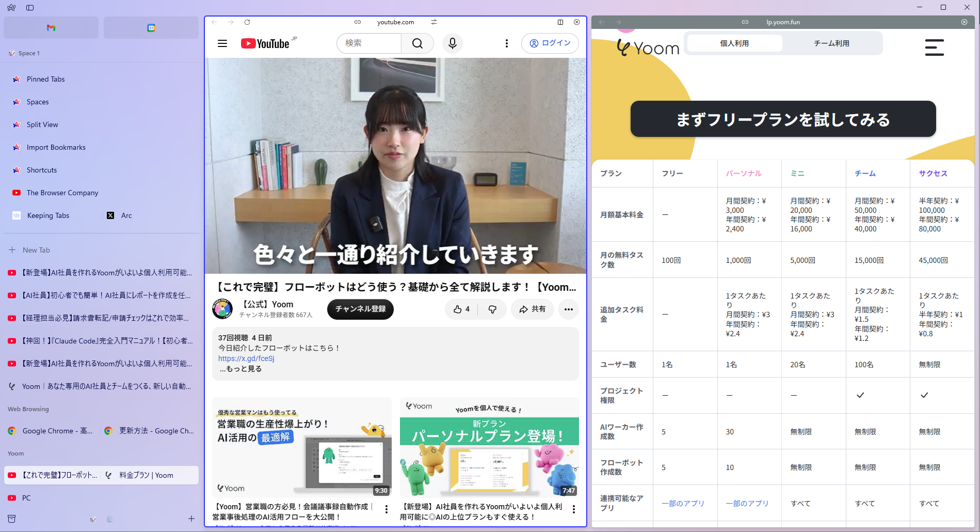Open the 9:30 営業職 video thumbnail

point(302,447)
